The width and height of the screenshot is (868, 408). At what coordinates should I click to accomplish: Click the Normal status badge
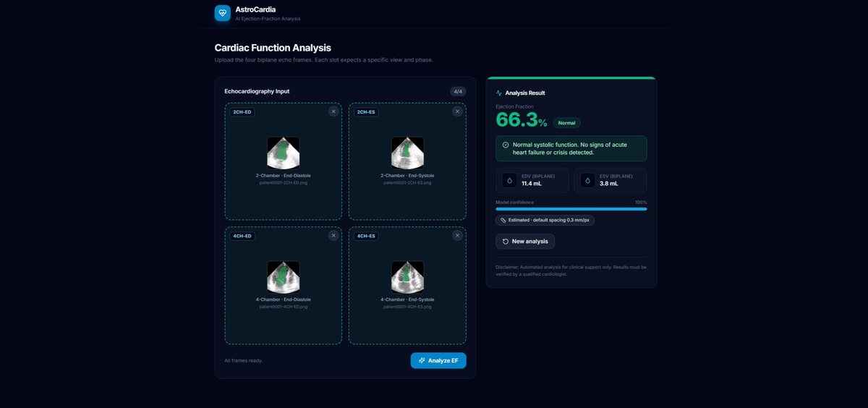[x=567, y=123]
